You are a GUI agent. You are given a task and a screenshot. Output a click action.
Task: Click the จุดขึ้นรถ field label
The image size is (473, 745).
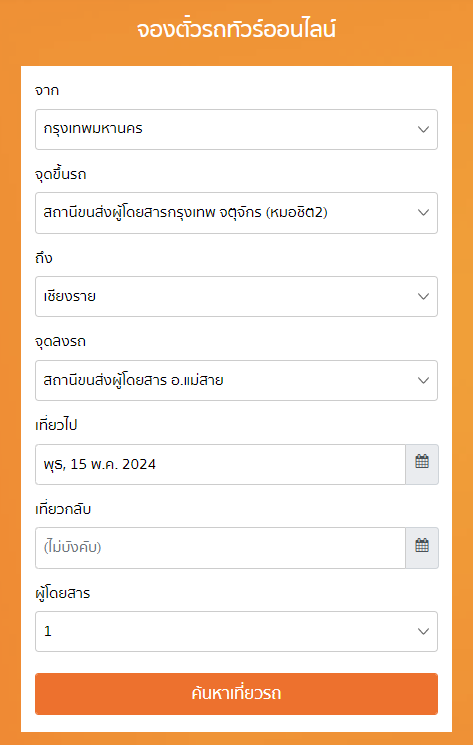click(61, 175)
